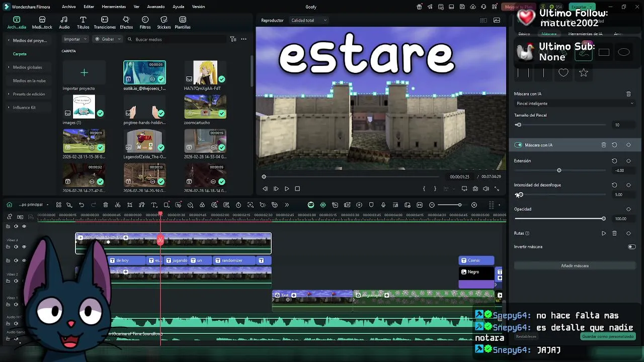Image resolution: width=644 pixels, height=362 pixels.
Task: Expand more timeline tools with double chevron
Action: pos(287,205)
